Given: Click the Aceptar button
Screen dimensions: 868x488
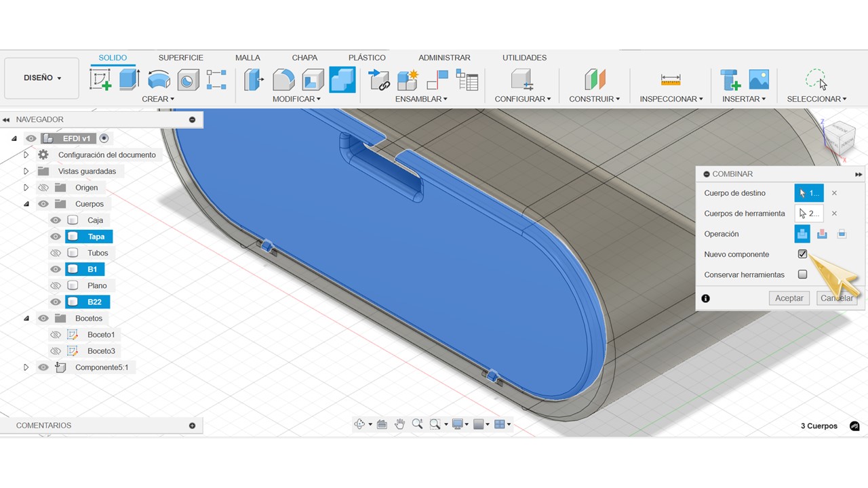Looking at the screenshot, I should [789, 298].
